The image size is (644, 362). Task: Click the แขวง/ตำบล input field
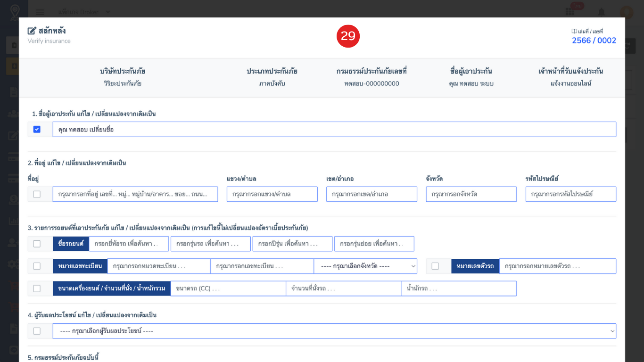(272, 194)
